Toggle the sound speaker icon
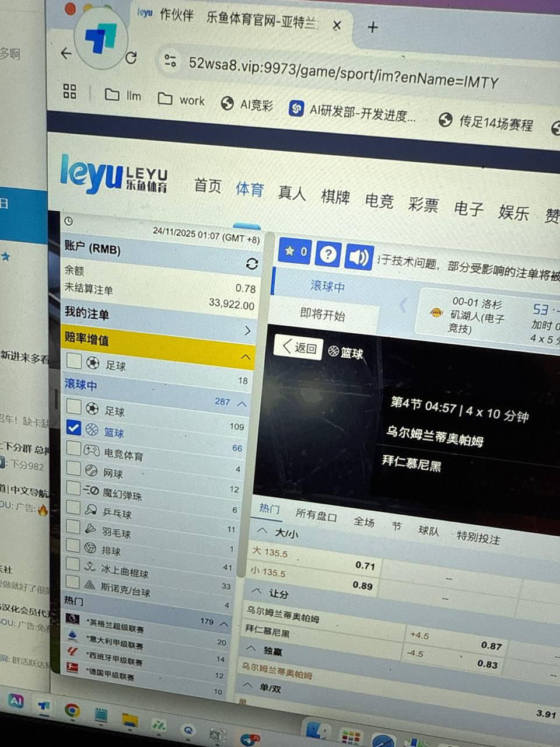 click(359, 257)
